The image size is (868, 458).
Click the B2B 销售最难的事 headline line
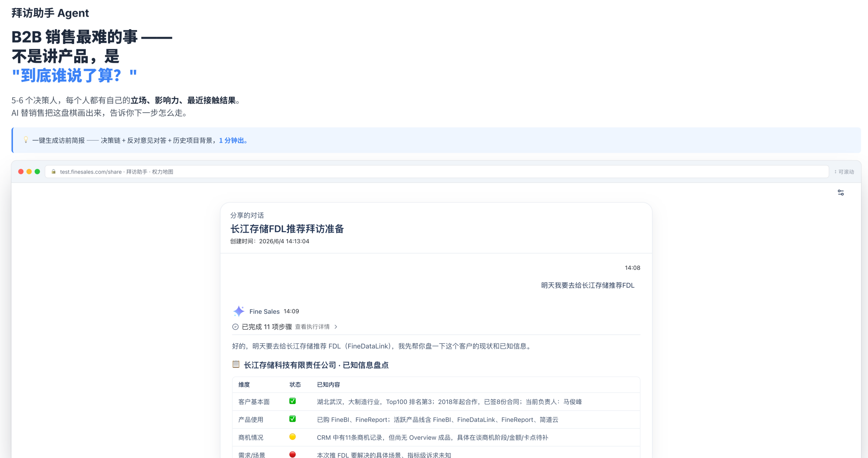click(92, 37)
